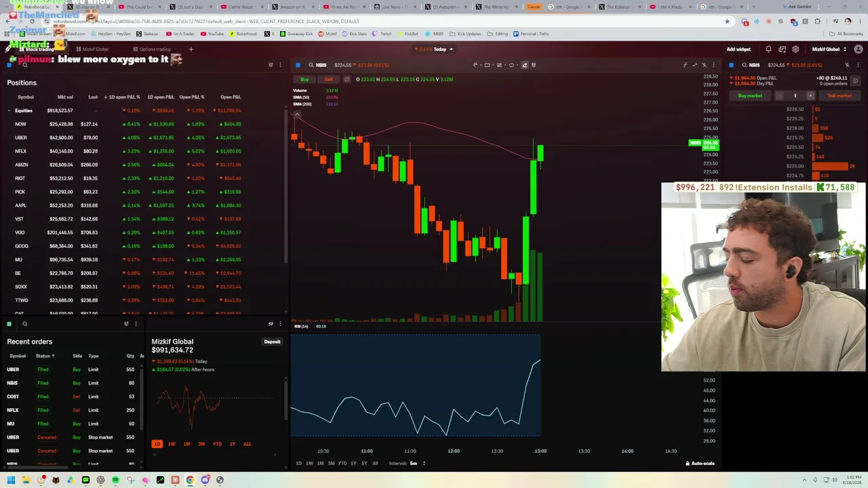Click the Sell market button

(840, 96)
